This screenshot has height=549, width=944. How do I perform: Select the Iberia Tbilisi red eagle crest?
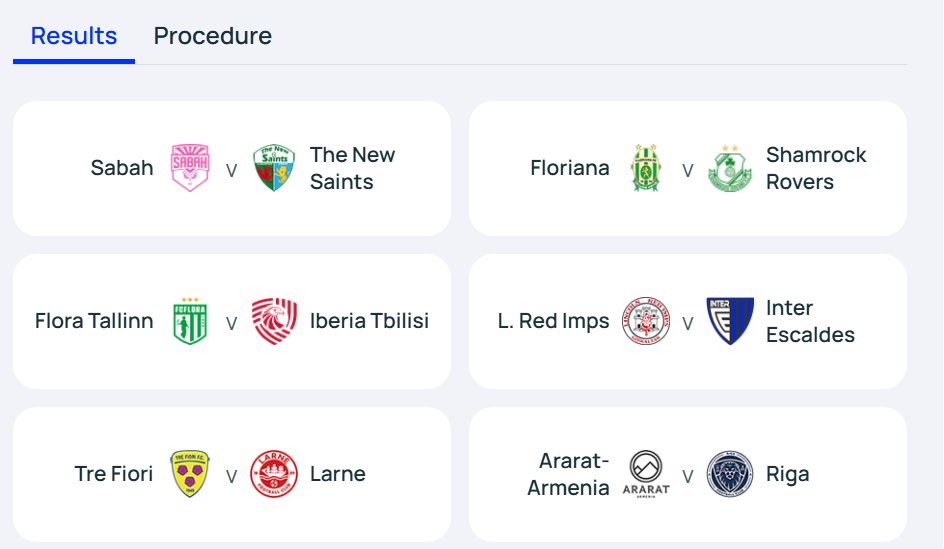tap(274, 321)
